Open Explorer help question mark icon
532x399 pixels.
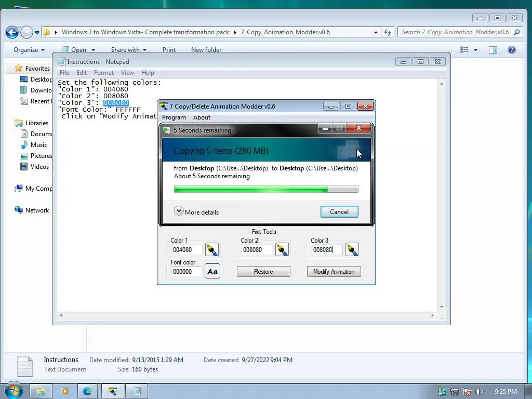coord(512,50)
